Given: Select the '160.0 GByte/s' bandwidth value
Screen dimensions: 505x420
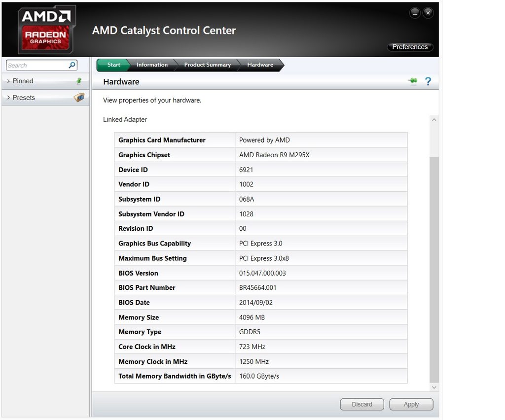Looking at the screenshot, I should (259, 376).
